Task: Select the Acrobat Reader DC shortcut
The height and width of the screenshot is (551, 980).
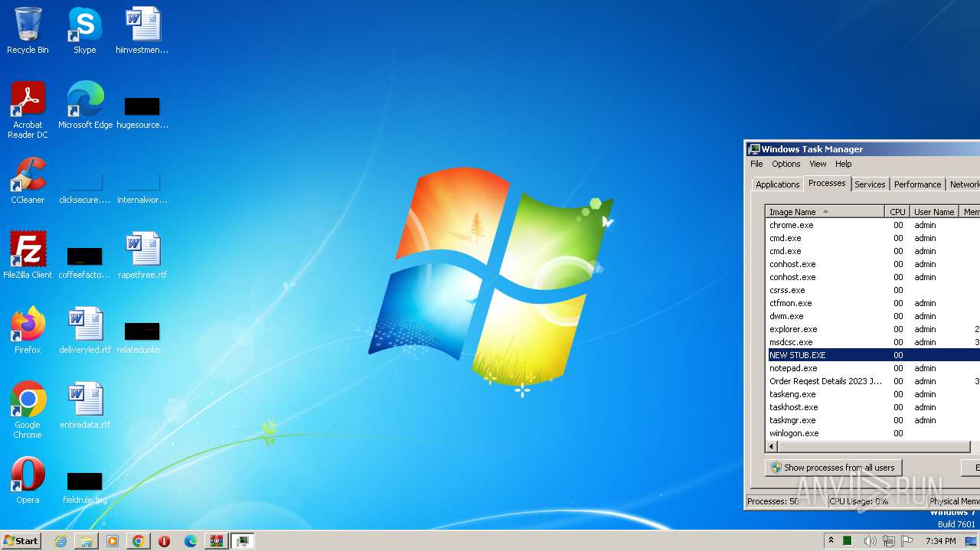Action: click(x=28, y=110)
